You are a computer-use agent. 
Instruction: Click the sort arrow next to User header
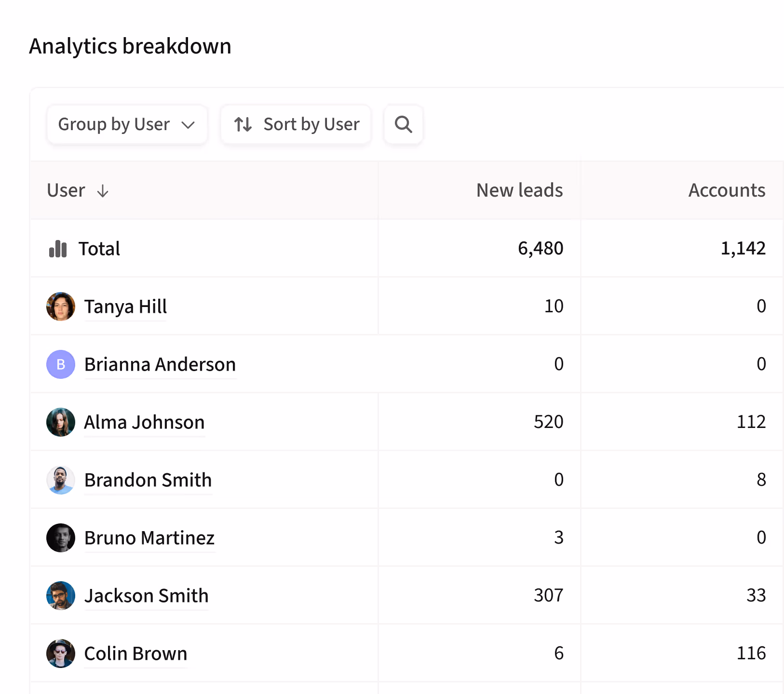pyautogui.click(x=103, y=191)
